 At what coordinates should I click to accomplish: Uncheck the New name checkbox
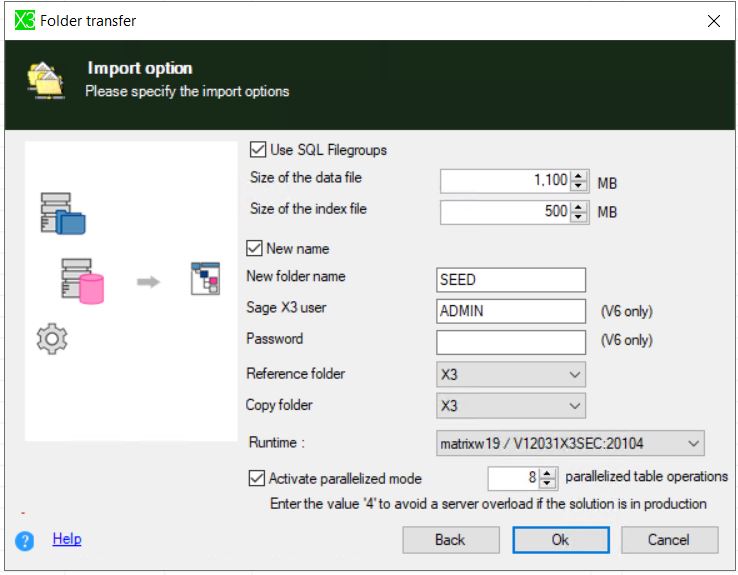[254, 248]
